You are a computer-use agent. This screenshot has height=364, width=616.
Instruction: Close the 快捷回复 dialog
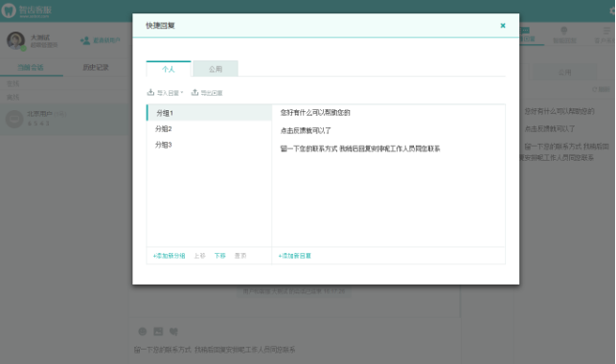pyautogui.click(x=502, y=26)
